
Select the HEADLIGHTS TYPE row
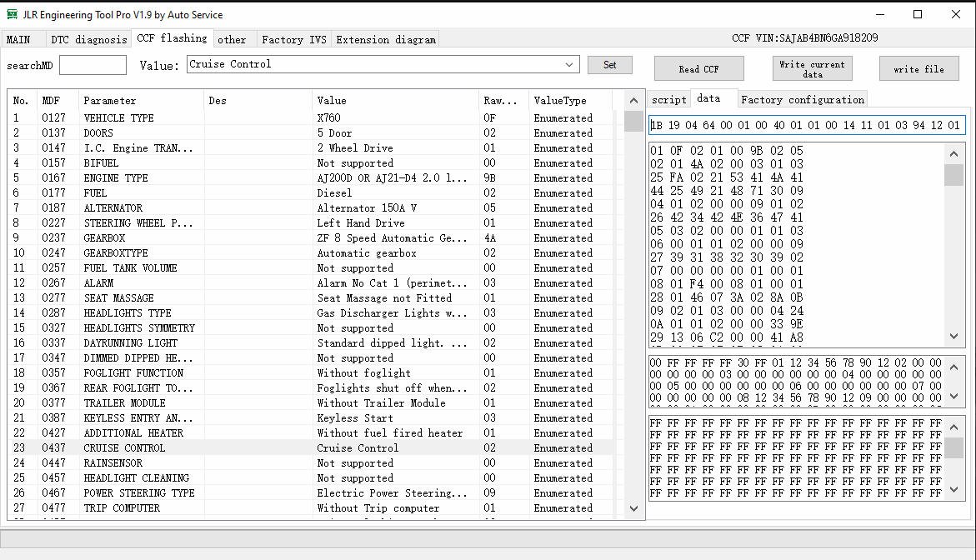[311, 313]
